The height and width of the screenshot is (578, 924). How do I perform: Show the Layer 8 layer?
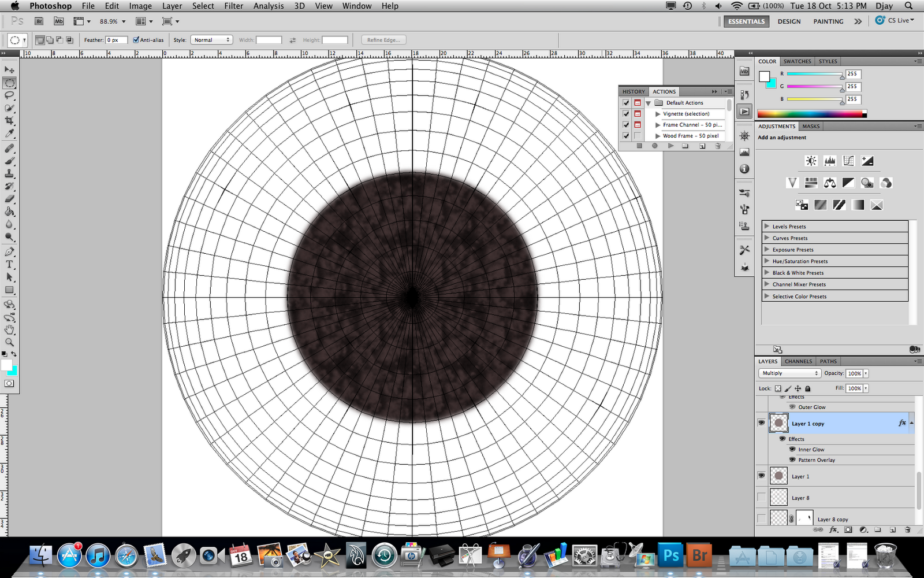pos(761,498)
